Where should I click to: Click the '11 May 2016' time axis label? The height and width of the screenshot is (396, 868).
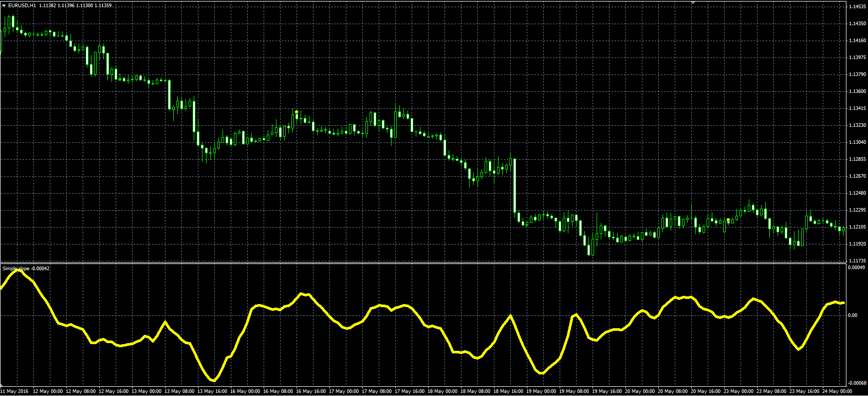tap(14, 391)
